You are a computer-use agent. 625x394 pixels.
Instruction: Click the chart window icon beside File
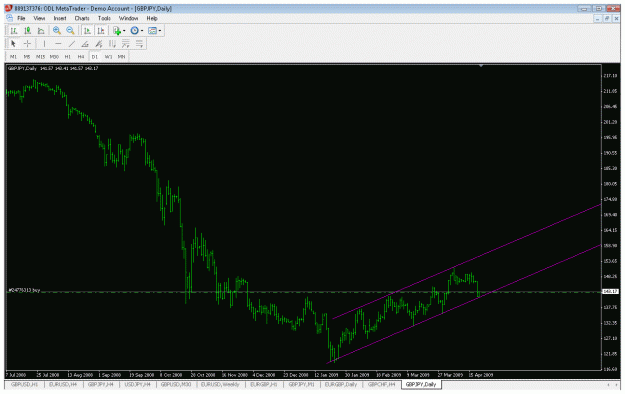[9, 18]
